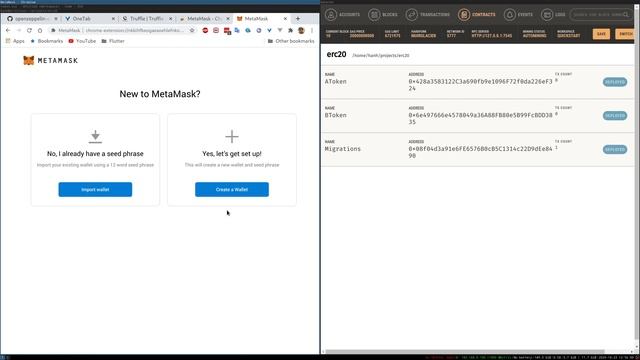Open Logs tab in Ganache

click(x=553, y=15)
